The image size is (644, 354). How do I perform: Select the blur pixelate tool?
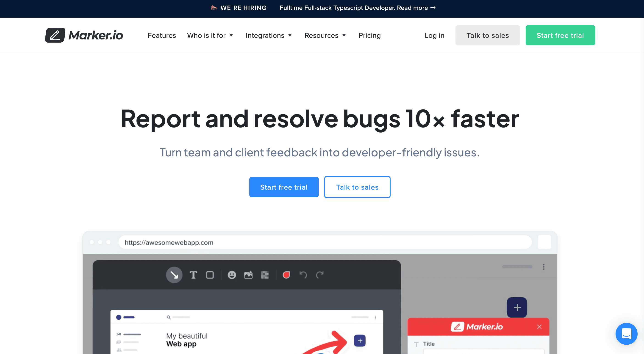(265, 275)
